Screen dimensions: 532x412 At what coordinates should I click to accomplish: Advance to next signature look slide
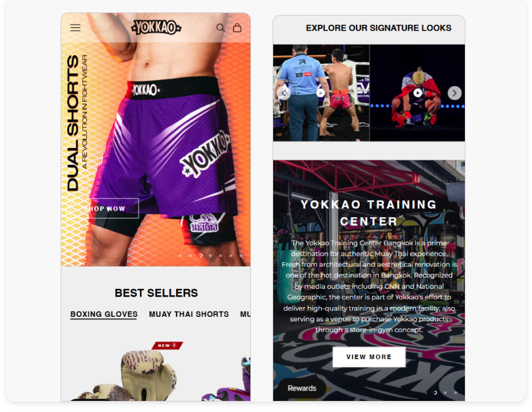point(454,93)
